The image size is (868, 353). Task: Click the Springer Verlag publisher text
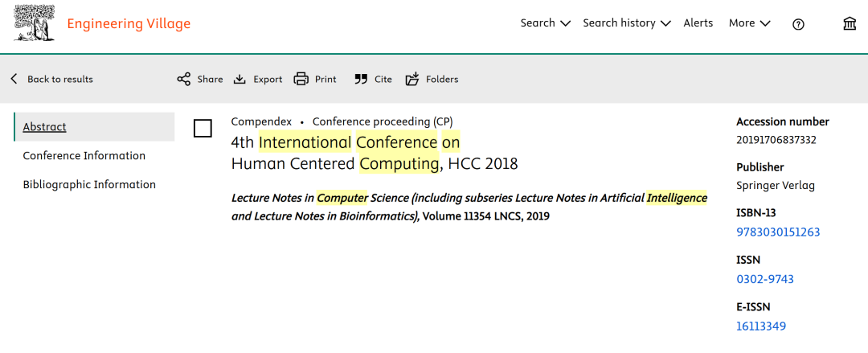click(x=776, y=186)
